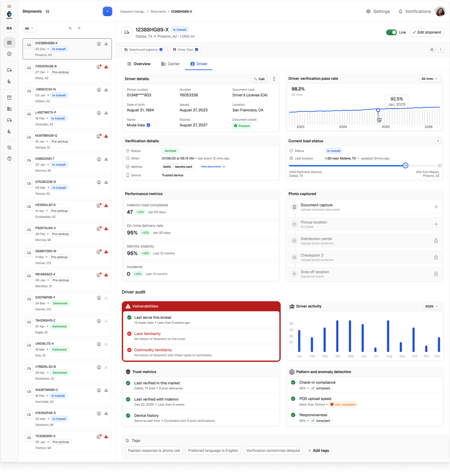
Task: Open the dashboard grid icon in sidebar
Action: pyautogui.click(x=9, y=43)
